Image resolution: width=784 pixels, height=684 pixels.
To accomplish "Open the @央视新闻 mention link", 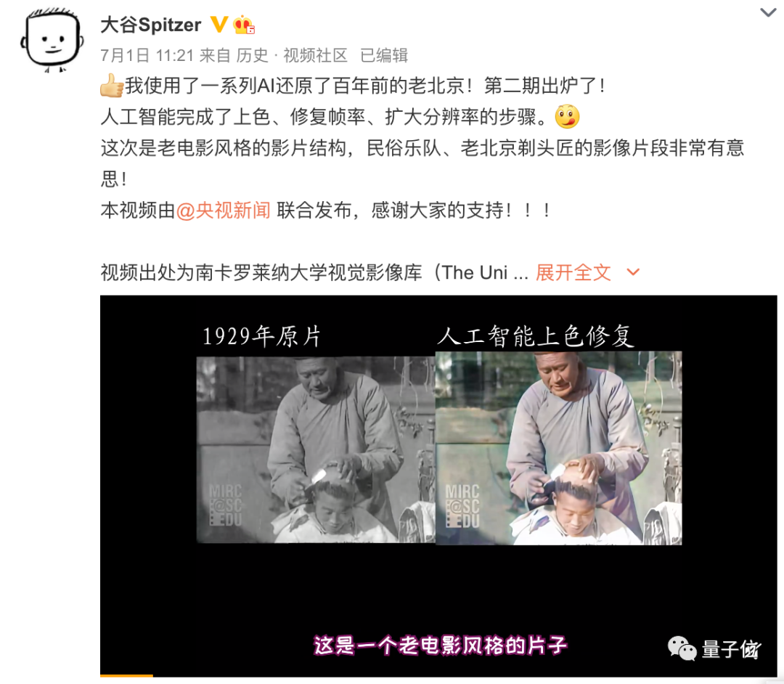I will (223, 211).
